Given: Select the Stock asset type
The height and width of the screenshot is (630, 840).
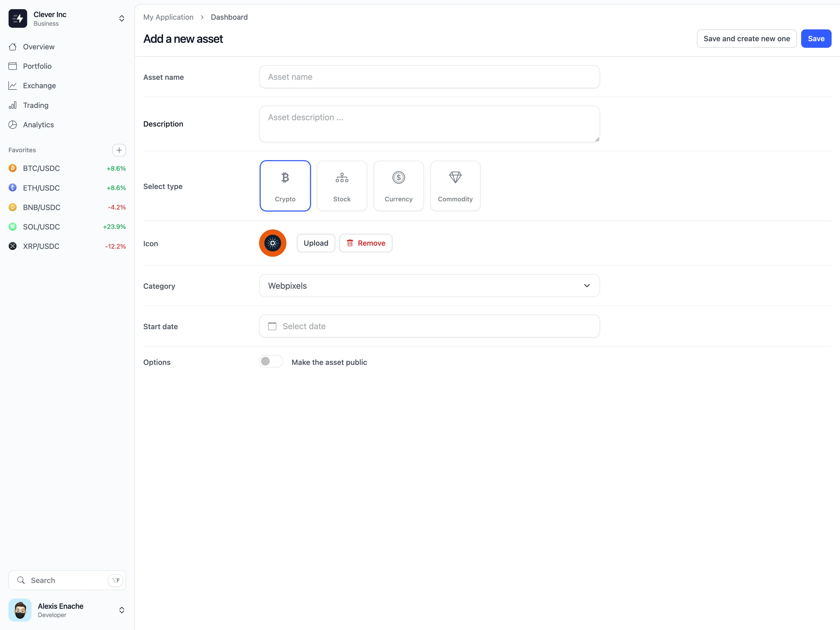Looking at the screenshot, I should (342, 186).
